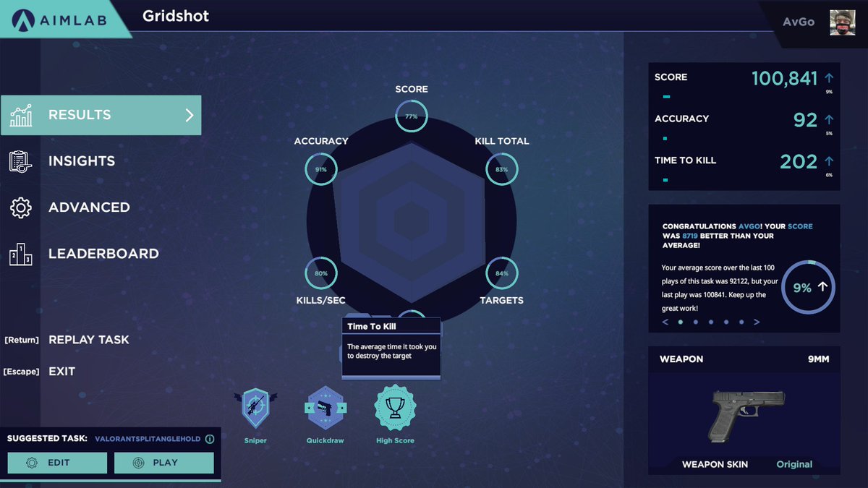Click the AvGo username

[x=799, y=22]
